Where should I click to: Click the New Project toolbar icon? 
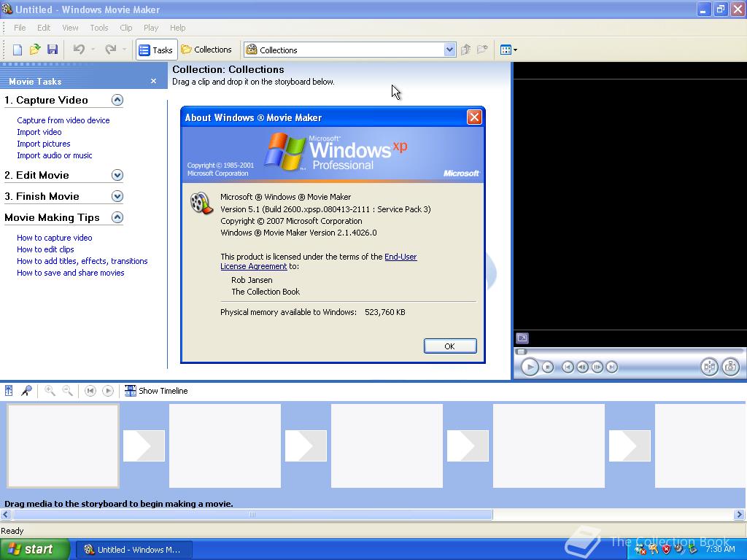18,50
